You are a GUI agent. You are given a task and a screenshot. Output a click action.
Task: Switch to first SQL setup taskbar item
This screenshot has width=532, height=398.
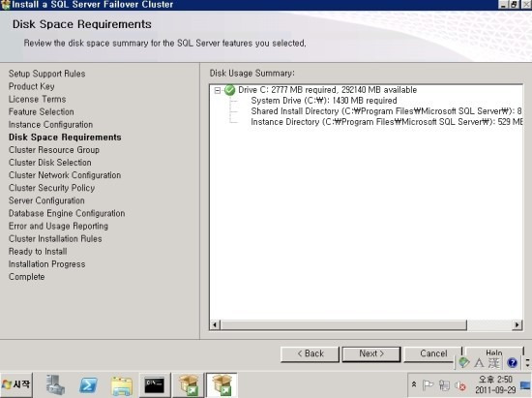[x=189, y=385]
